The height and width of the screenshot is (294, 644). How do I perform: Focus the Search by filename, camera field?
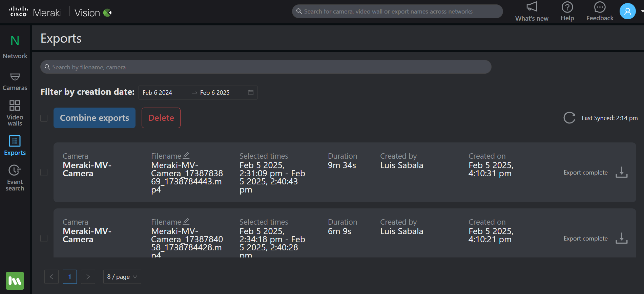pyautogui.click(x=266, y=67)
